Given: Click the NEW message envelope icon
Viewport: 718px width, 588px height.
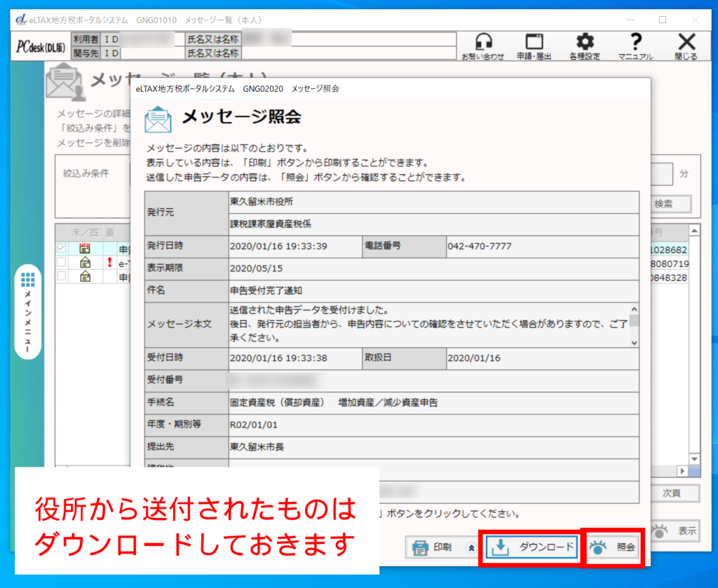Looking at the screenshot, I should tap(86, 249).
